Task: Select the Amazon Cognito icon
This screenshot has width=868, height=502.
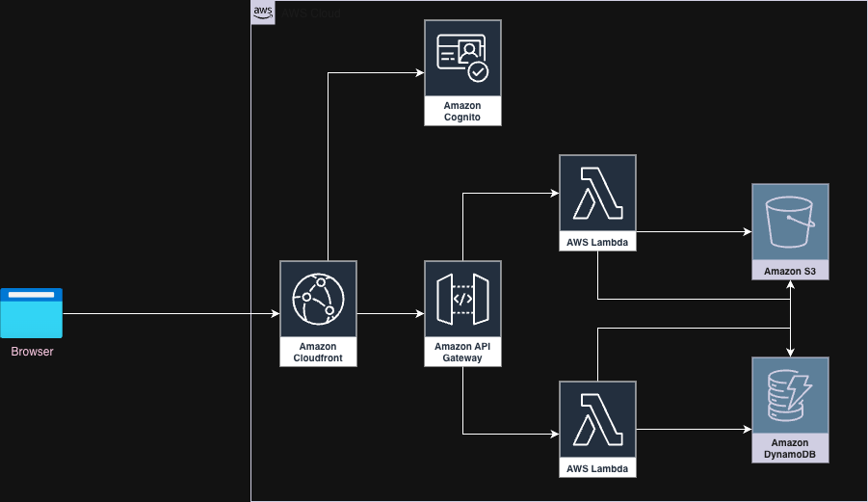Action: point(462,59)
